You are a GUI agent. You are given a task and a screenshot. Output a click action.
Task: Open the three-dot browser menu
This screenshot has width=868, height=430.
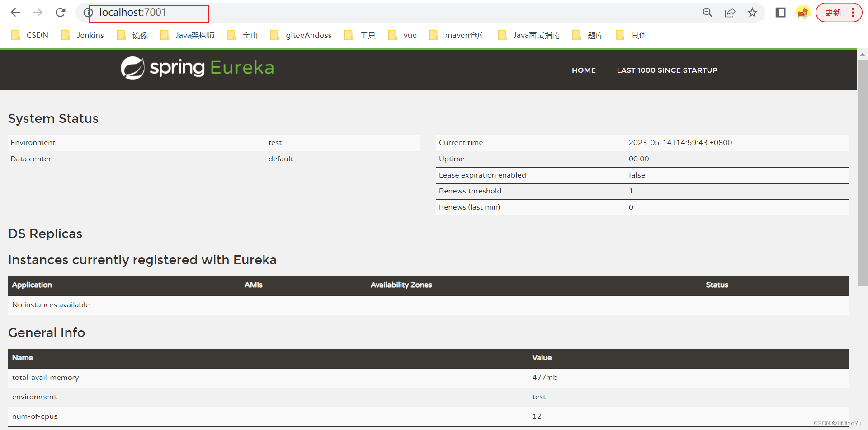coord(853,13)
